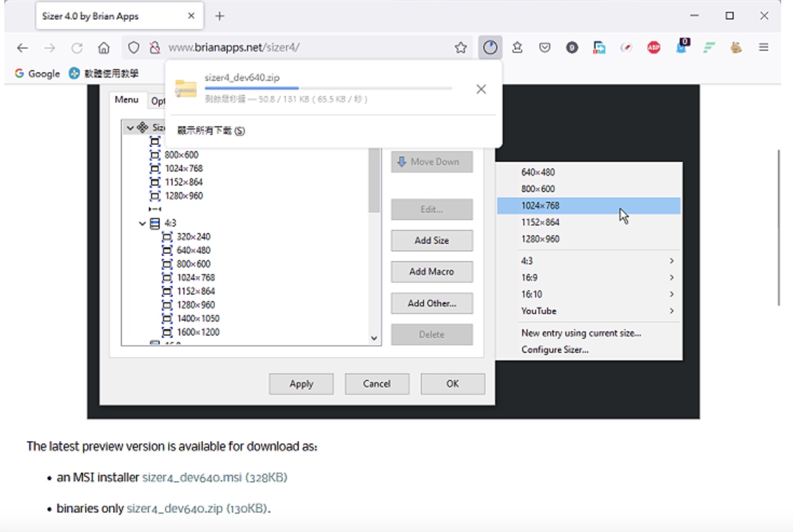Select 1024×768 under the Sizer root
The image size is (793, 532).
[x=184, y=168]
